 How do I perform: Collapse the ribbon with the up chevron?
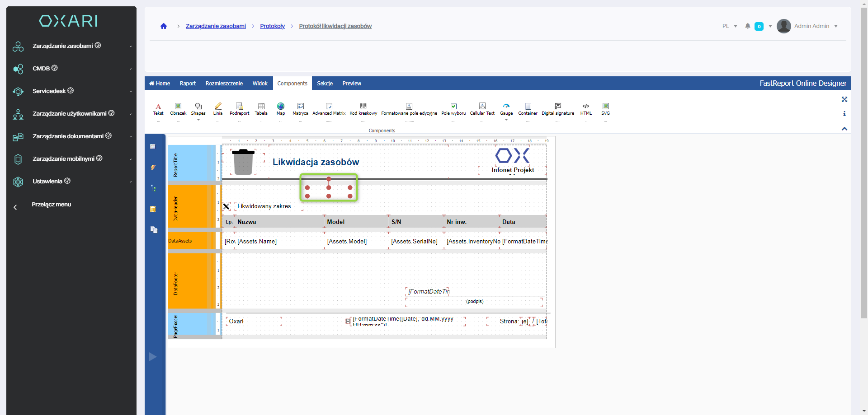(844, 129)
